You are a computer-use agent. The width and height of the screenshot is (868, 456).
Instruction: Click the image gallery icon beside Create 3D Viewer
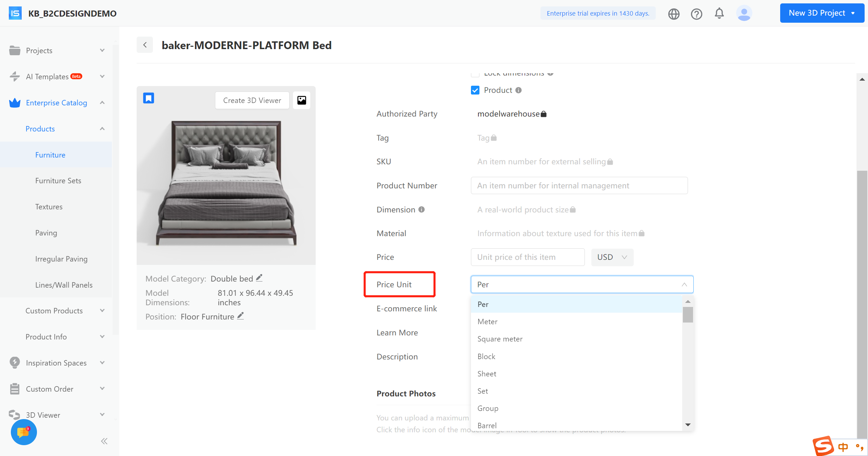(x=301, y=100)
